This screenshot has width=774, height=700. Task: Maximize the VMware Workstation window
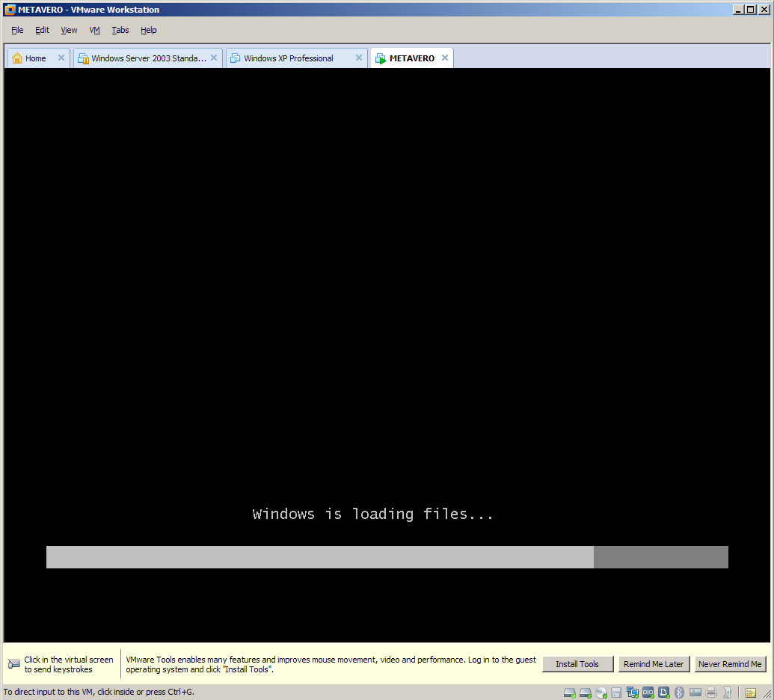coord(750,10)
